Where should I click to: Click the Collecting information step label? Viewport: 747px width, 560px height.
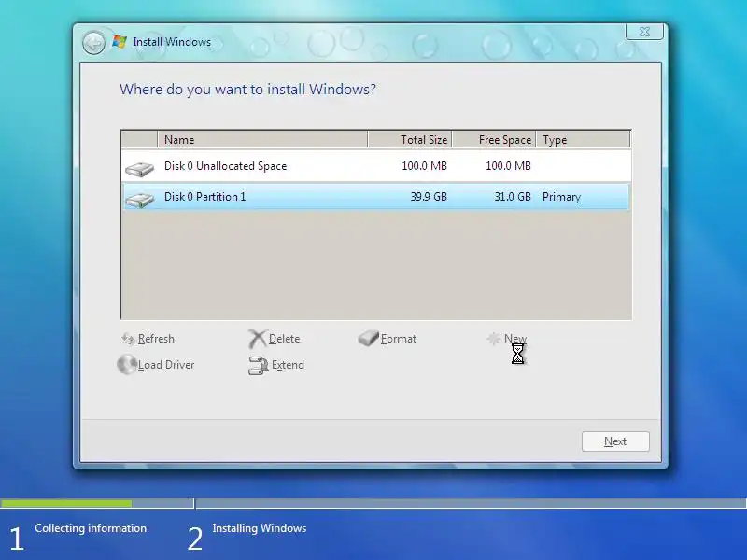point(91,528)
